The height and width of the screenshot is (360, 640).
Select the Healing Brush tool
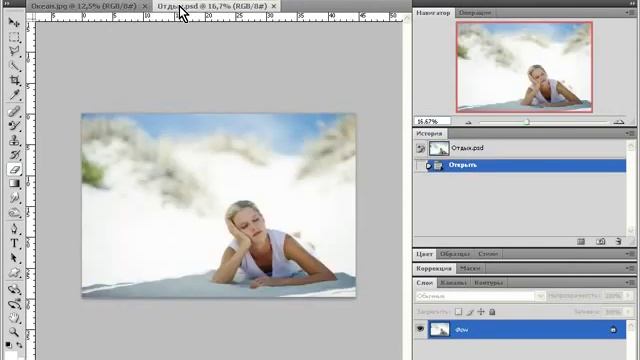14,111
